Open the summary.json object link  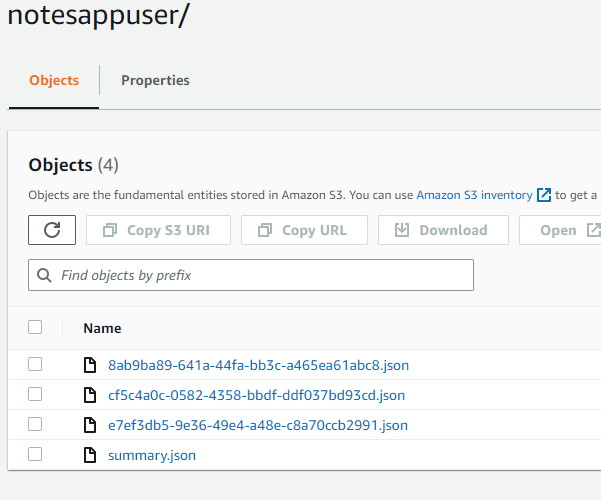click(x=152, y=455)
